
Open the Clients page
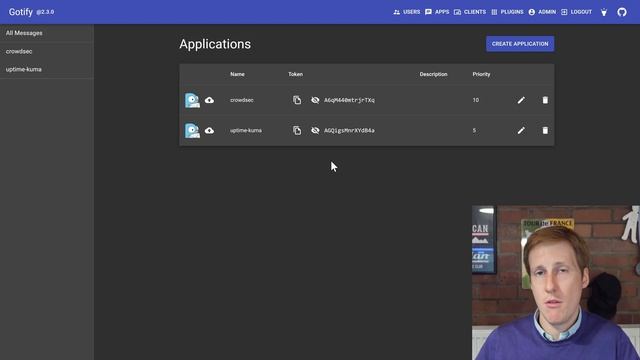click(470, 12)
